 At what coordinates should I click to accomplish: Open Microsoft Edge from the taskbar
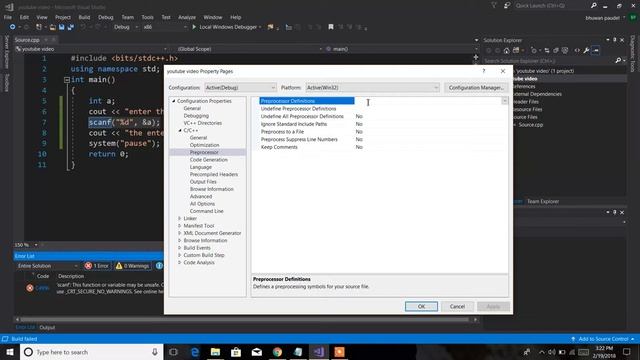click(195, 352)
